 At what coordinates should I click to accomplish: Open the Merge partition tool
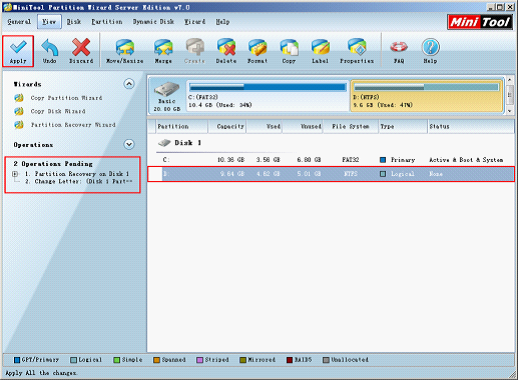[x=163, y=51]
